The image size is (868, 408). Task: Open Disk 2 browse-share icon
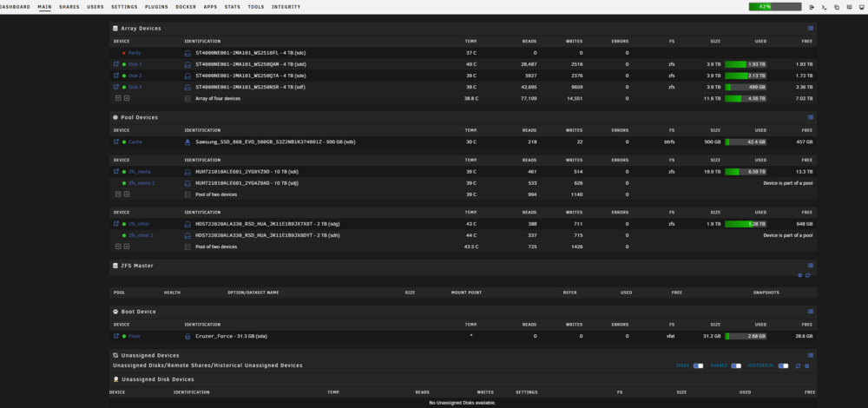[x=116, y=76]
